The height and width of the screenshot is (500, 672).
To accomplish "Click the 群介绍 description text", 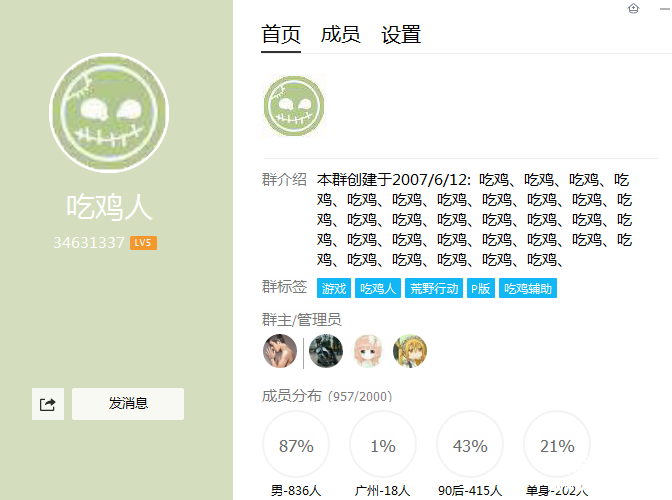I will click(474, 220).
